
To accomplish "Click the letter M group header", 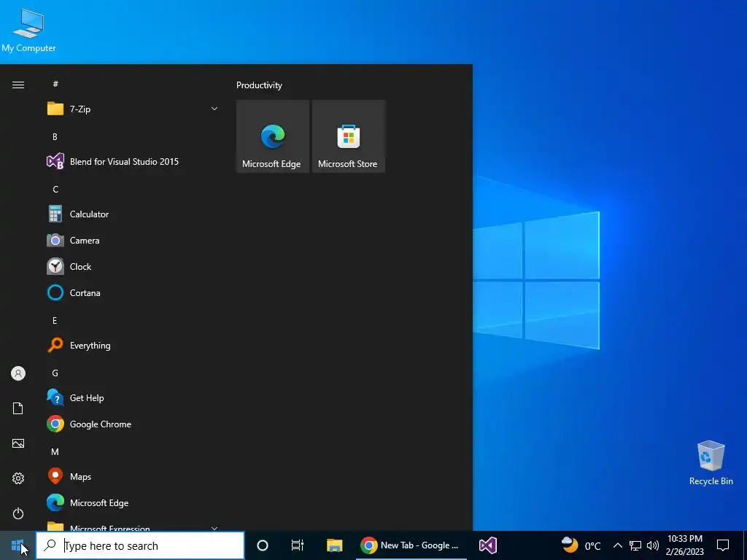I will (x=55, y=451).
